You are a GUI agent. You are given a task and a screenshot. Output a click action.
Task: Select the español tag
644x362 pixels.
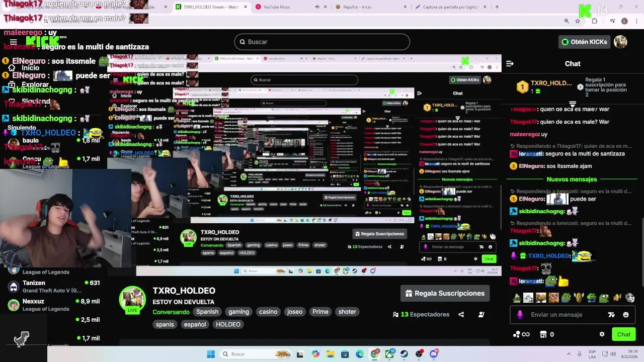195,324
